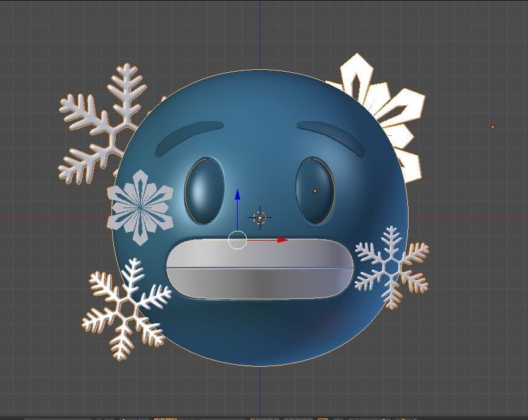Click the blue Z-axis gizmo arrow

point(238,195)
